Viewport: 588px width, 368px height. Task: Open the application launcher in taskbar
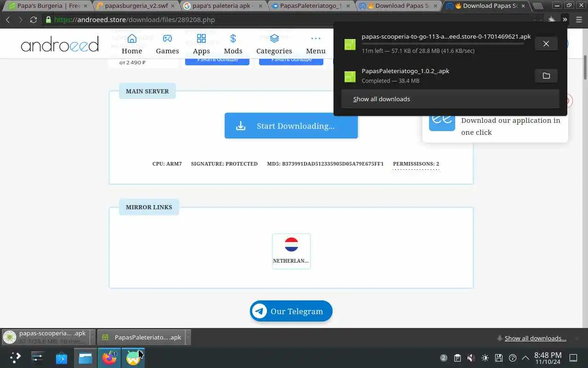[15, 357]
